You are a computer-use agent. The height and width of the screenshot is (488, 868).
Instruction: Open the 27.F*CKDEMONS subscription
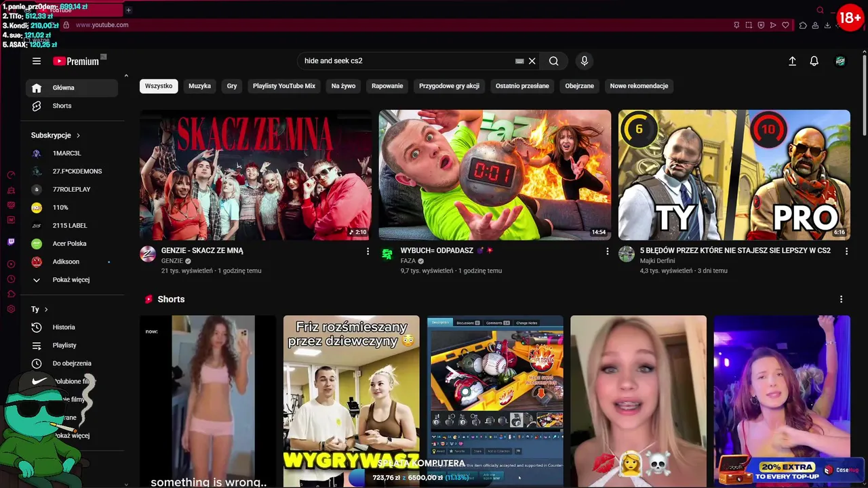(72, 171)
